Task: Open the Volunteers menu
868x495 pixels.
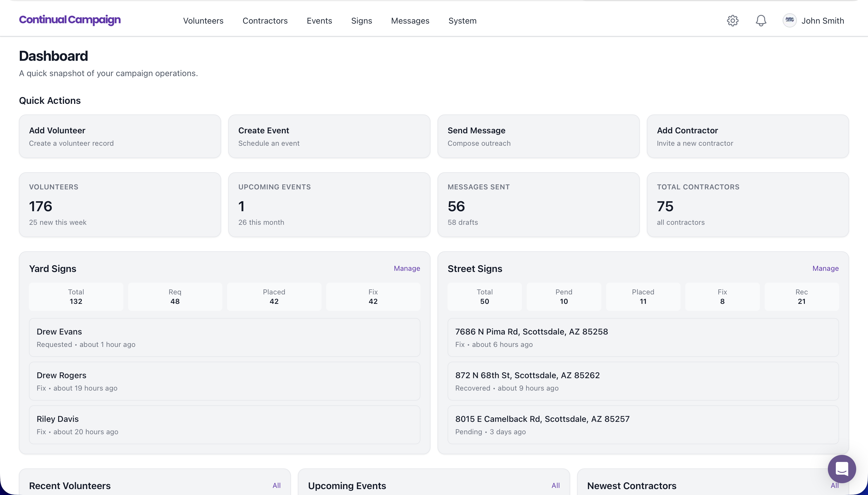Action: pyautogui.click(x=203, y=21)
